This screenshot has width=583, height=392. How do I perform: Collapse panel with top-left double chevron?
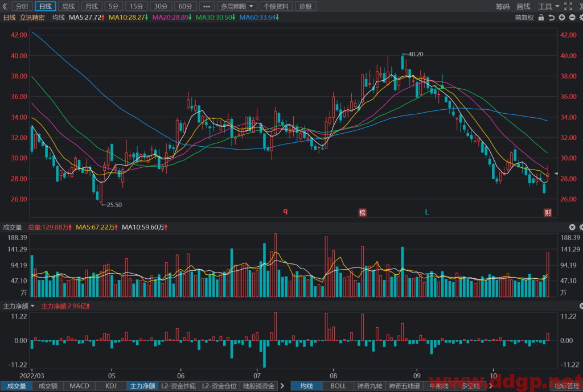tap(5, 6)
